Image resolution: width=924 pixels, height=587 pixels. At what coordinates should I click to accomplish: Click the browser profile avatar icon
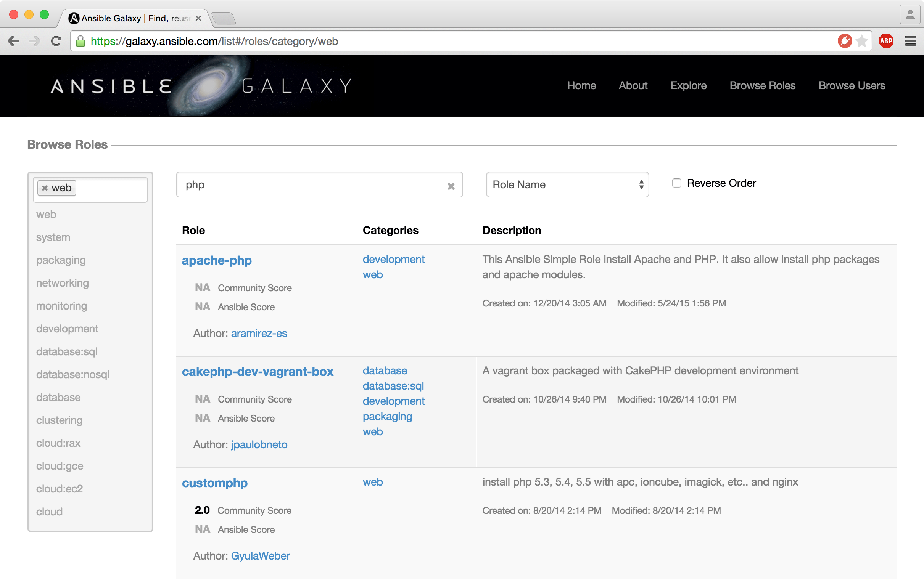click(x=910, y=14)
